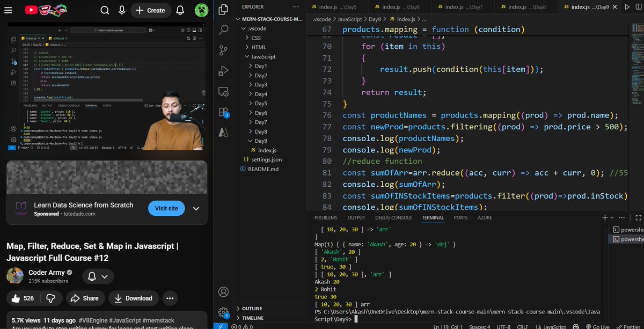The image size is (644, 329).
Task: Expand the sponsored ad chevron
Action: [196, 208]
